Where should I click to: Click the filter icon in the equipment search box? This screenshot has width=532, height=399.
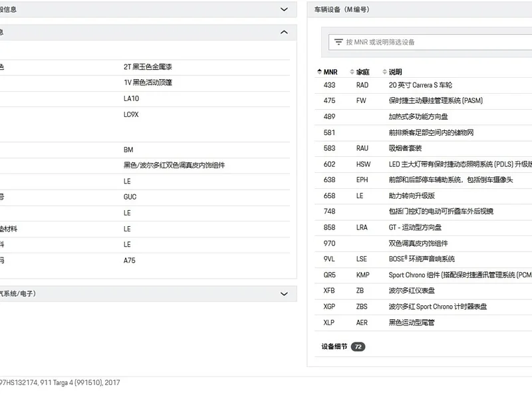(338, 42)
